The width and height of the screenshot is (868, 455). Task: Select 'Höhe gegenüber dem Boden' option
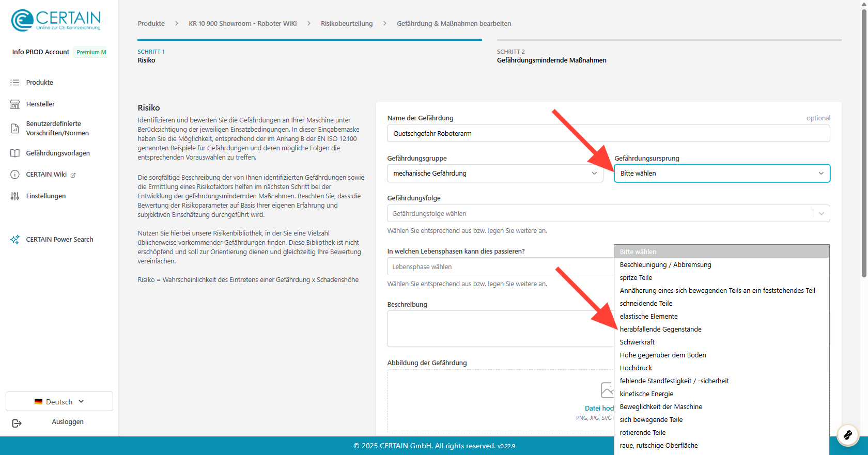pos(722,355)
